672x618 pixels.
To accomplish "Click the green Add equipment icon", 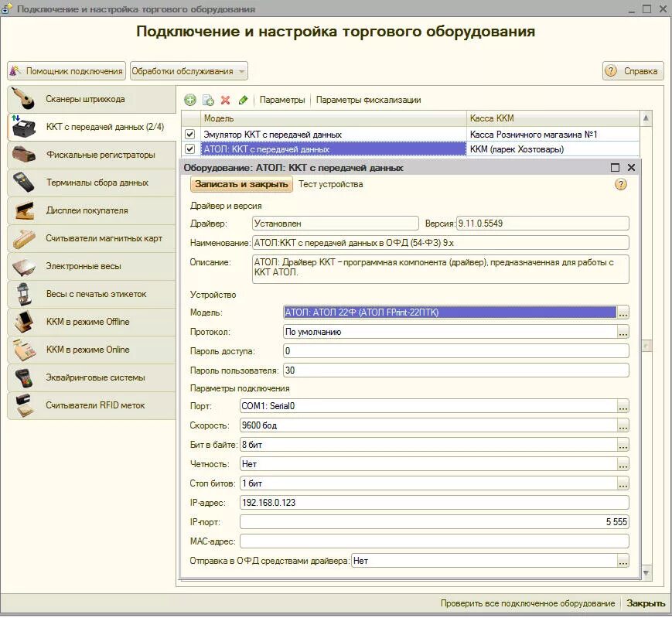I will (190, 100).
